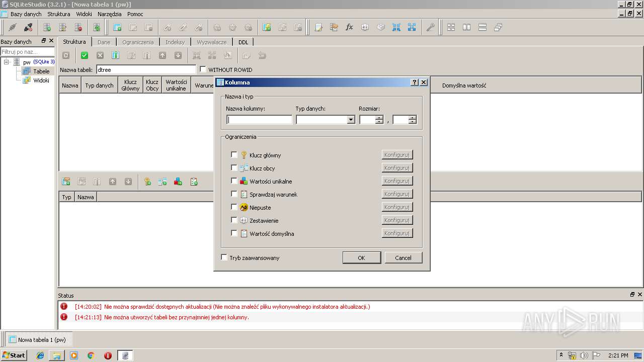Viewport: 644px width, 362px height.
Task: Show hidden system tray icons
Action: [561, 355]
